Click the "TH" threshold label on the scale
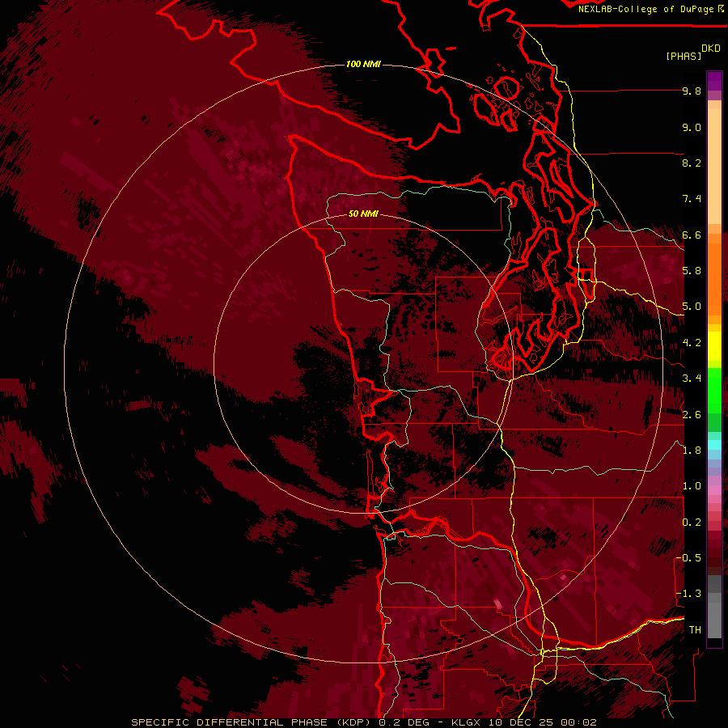The image size is (728, 728). [x=695, y=630]
